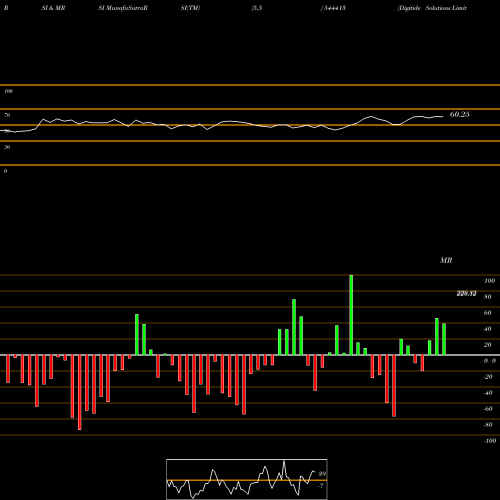
Task: Click the deepest red bar in MR histogram
Action: 80,392
